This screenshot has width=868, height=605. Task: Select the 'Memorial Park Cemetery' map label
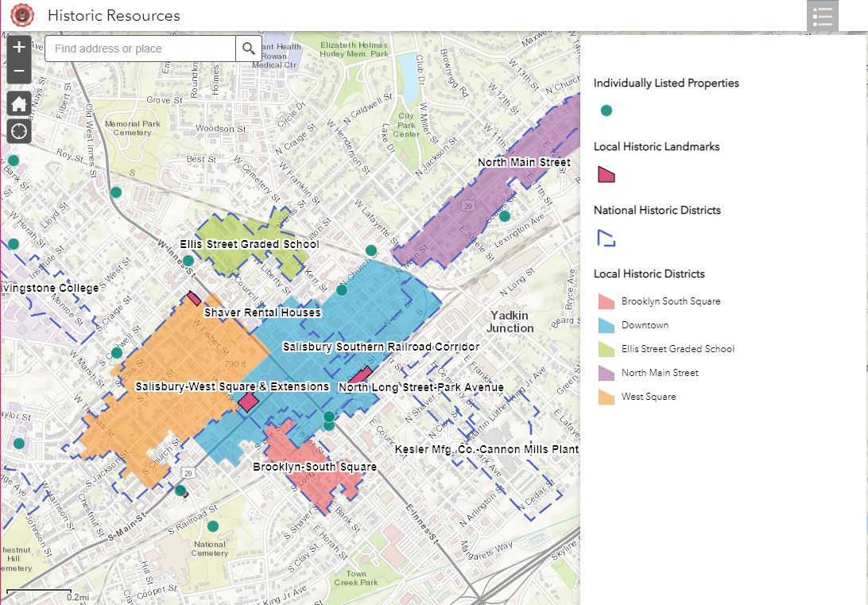click(x=132, y=128)
